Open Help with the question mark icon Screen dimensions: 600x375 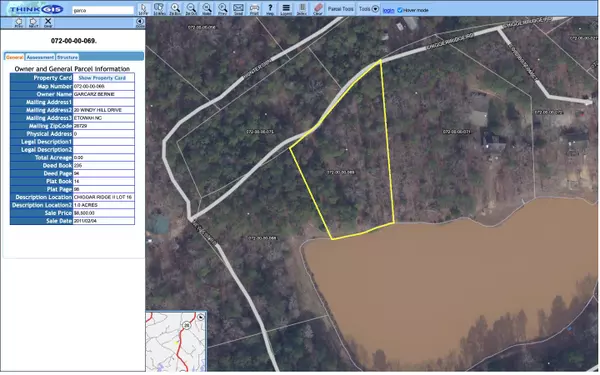click(270, 9)
